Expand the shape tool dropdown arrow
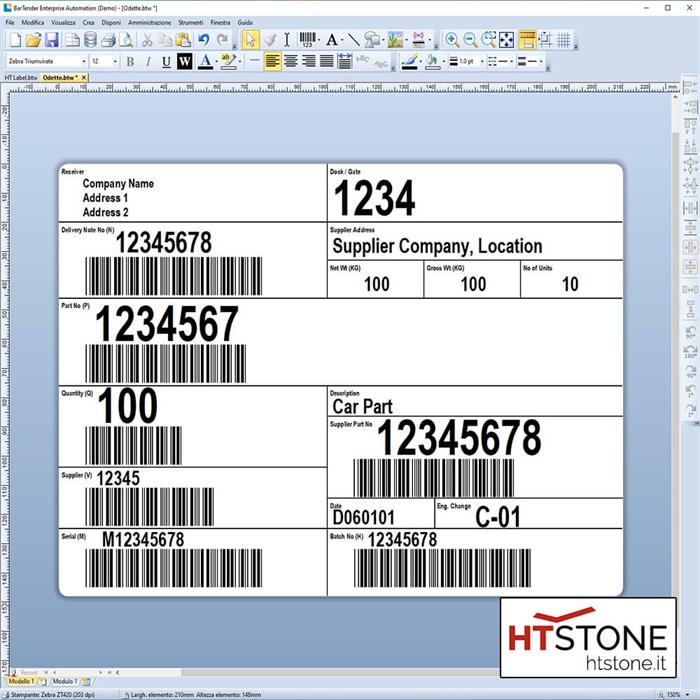Image resolution: width=700 pixels, height=700 pixels. pyautogui.click(x=383, y=40)
